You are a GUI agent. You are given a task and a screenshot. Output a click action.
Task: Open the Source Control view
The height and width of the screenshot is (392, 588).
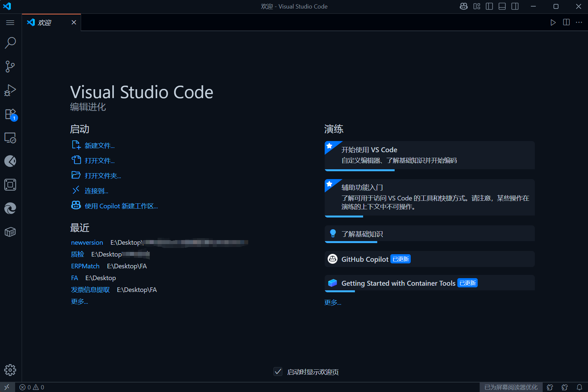[x=10, y=67]
